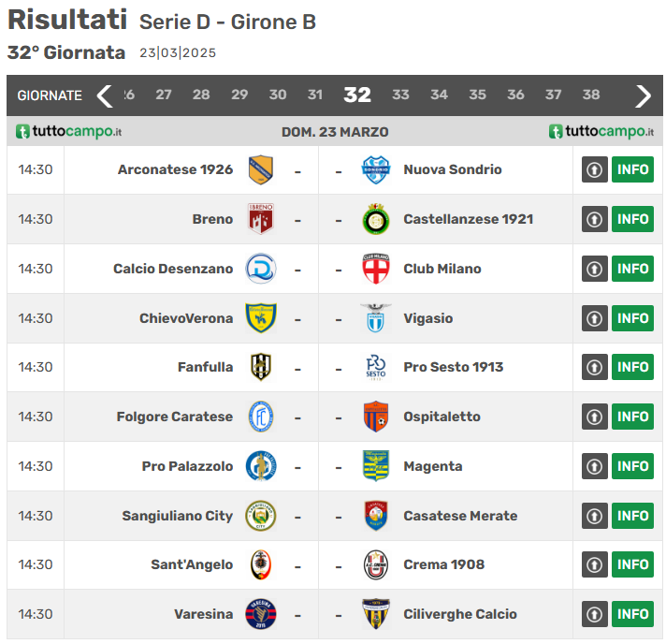Open the Pro Sesto 1913 team link
666x644 pixels.
[x=453, y=367]
